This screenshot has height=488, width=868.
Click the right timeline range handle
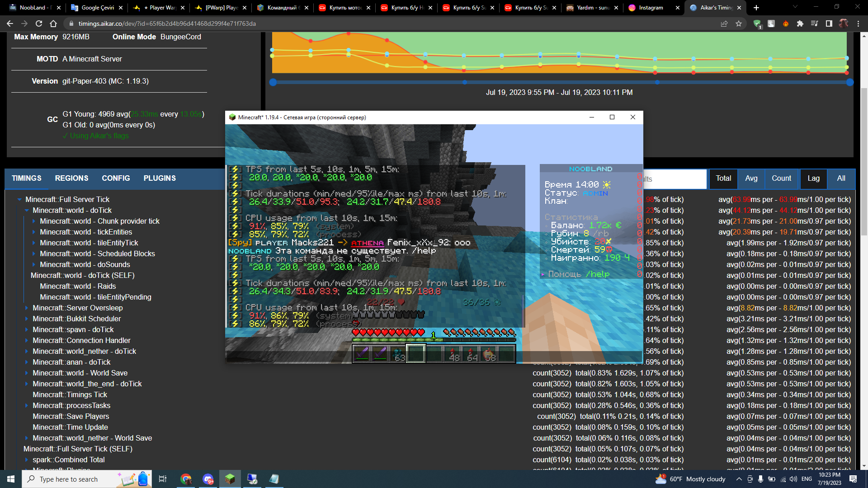(850, 82)
